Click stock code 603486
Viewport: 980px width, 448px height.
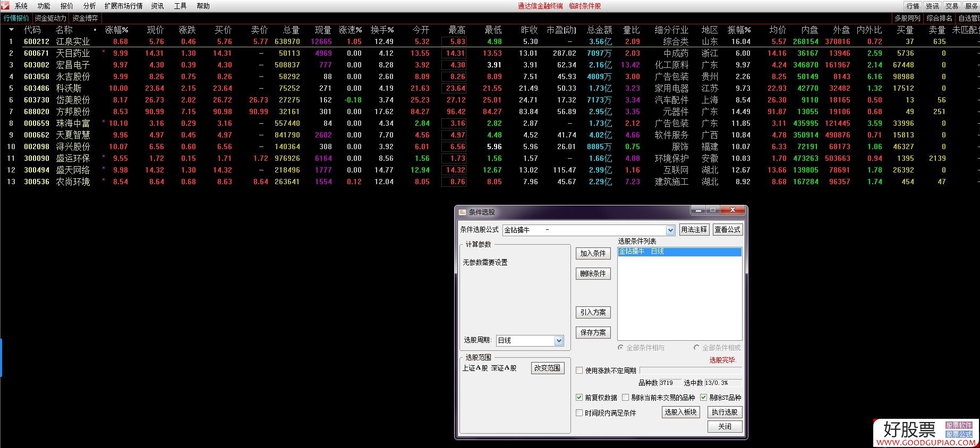tap(37, 88)
